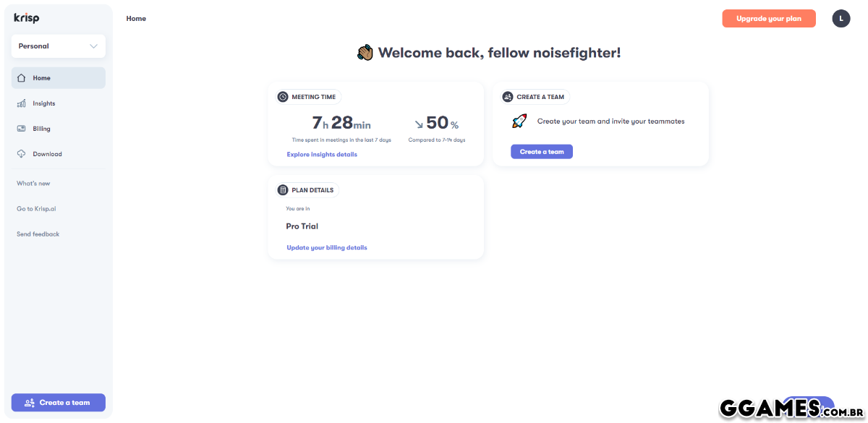Open the Send feedback link
Viewport: 868px width, 423px height.
click(38, 234)
